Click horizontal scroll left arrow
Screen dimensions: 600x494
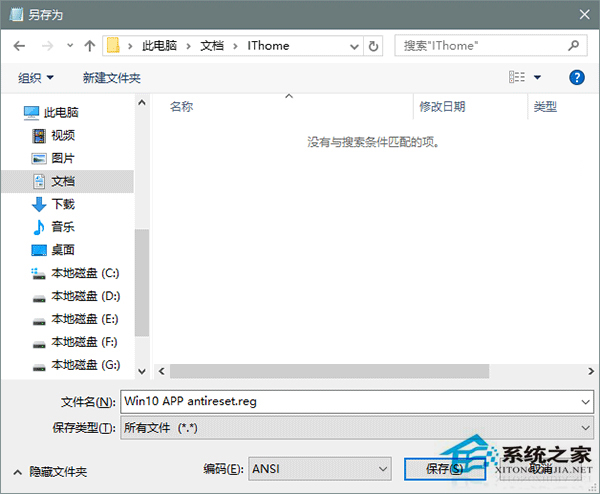click(x=161, y=371)
